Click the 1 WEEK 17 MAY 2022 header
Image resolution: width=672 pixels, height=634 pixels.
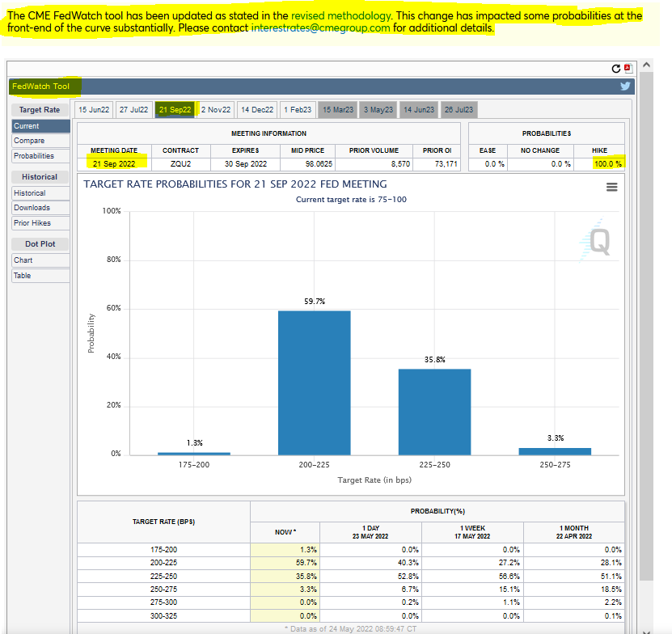[x=472, y=532]
